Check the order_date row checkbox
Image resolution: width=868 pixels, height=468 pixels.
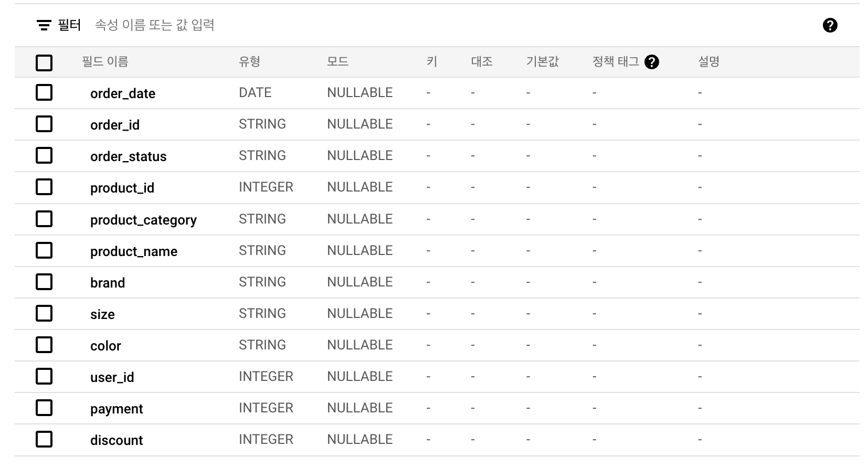point(44,92)
